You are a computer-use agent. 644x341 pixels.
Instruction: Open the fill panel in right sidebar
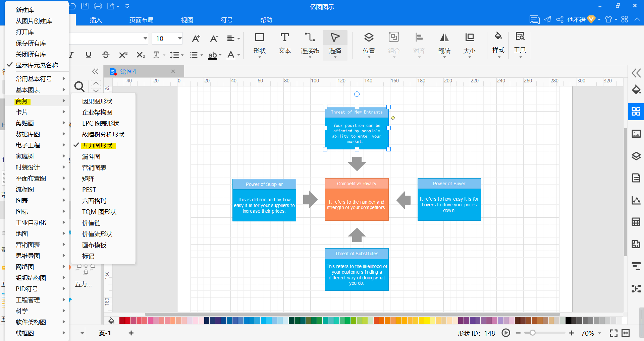636,89
